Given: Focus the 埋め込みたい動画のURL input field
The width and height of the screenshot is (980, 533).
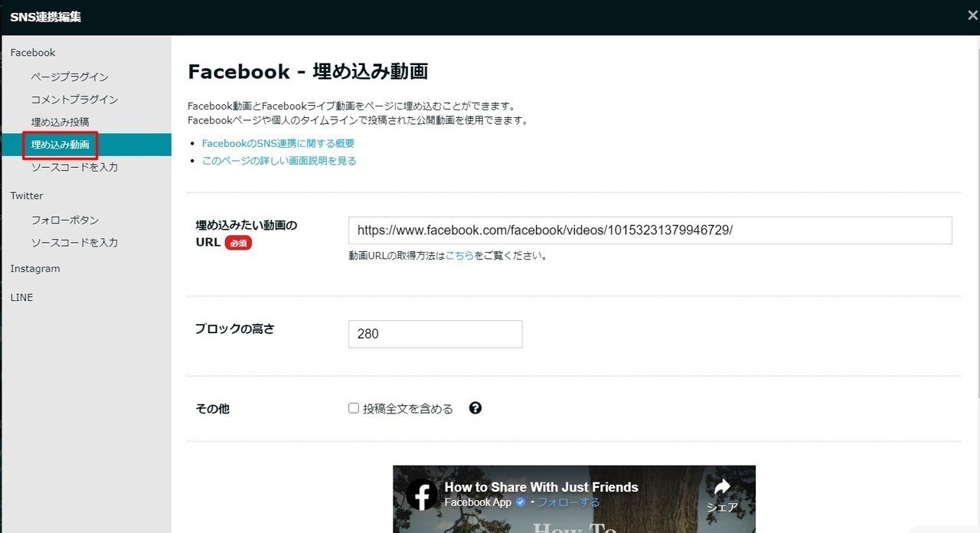Looking at the screenshot, I should click(650, 231).
